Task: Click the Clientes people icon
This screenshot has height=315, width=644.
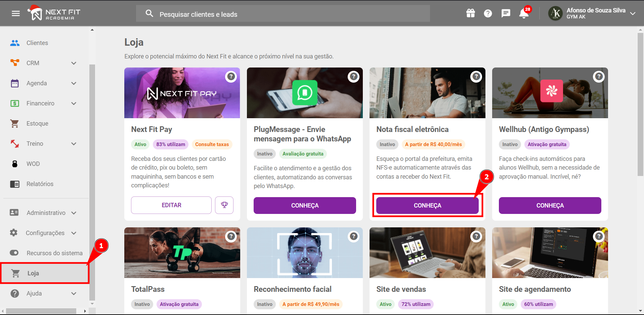Action: coord(15,43)
